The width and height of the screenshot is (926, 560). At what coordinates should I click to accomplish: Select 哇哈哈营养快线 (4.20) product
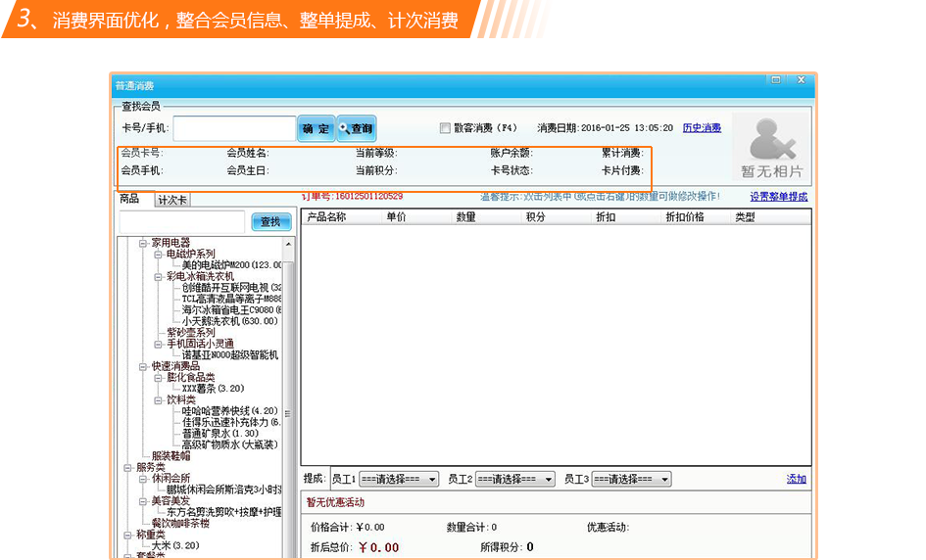click(x=229, y=411)
